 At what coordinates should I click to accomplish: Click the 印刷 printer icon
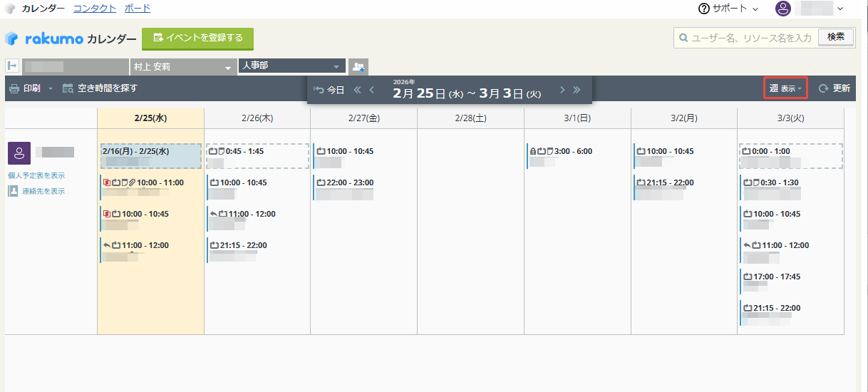click(14, 88)
